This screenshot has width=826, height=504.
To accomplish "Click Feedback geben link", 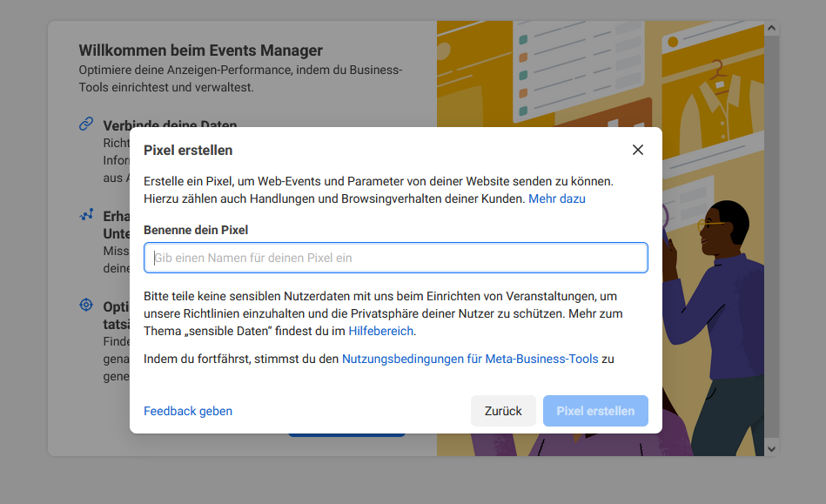I will [188, 411].
